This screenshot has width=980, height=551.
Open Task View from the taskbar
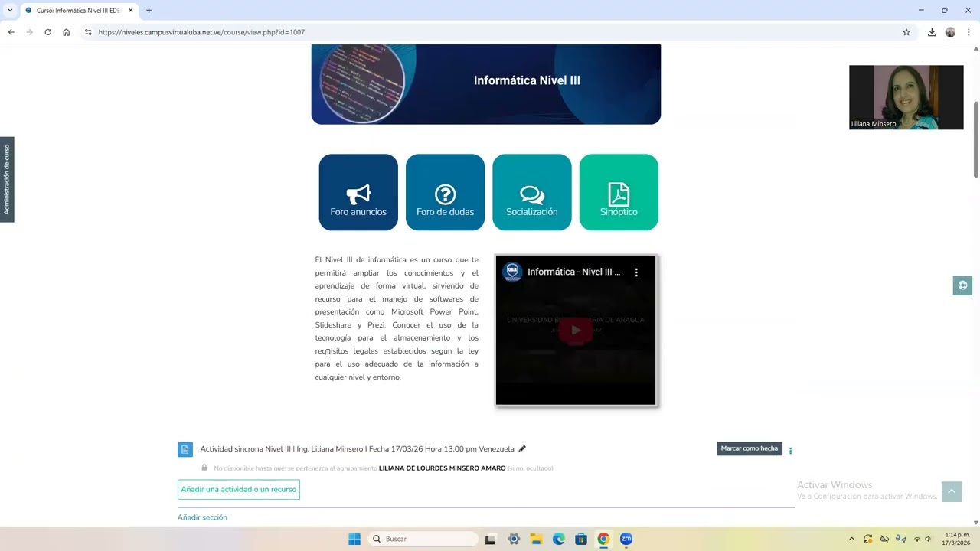[490, 539]
